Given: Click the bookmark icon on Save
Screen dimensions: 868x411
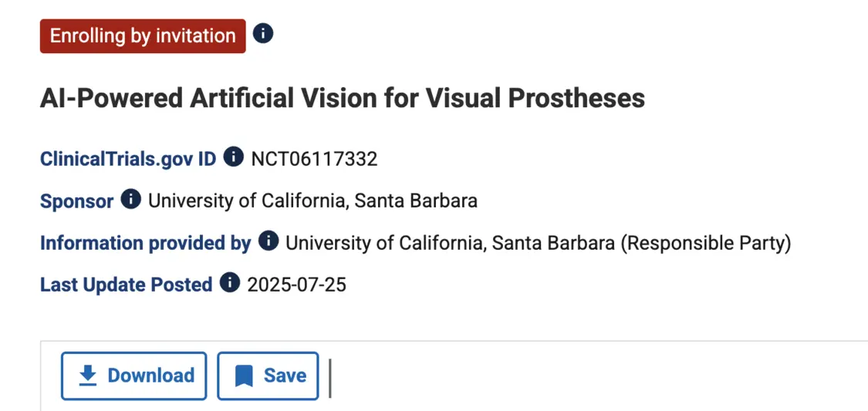Looking at the screenshot, I should click(244, 376).
